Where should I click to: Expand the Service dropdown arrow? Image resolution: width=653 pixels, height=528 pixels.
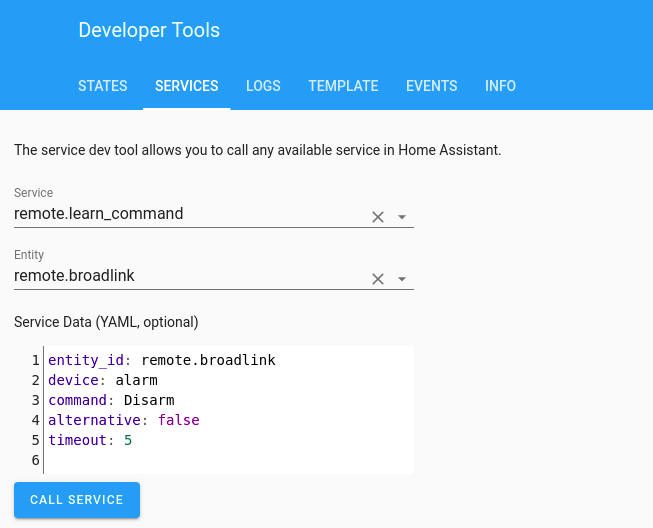click(x=402, y=217)
